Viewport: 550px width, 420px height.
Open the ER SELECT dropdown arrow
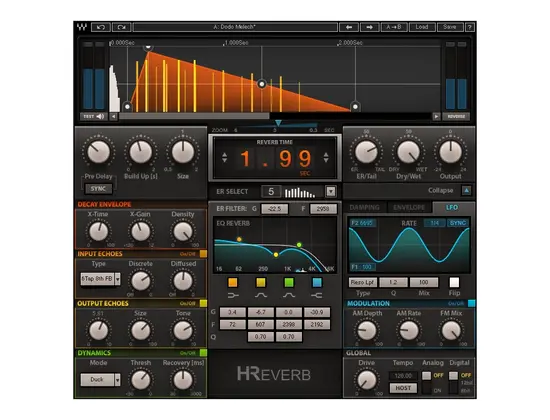pos(331,192)
